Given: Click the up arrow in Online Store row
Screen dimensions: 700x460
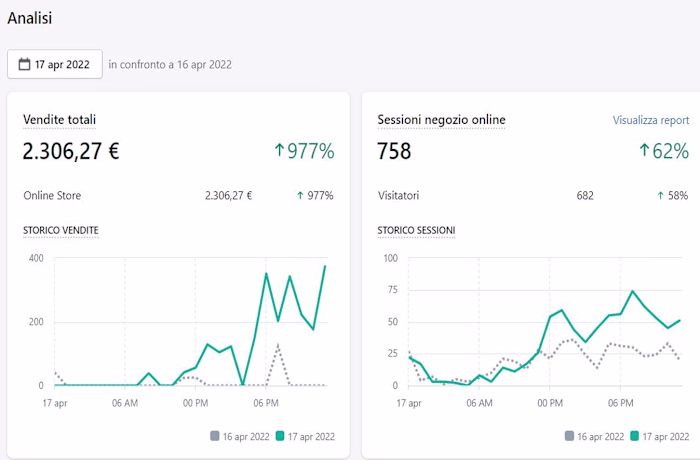Looking at the screenshot, I should 300,196.
